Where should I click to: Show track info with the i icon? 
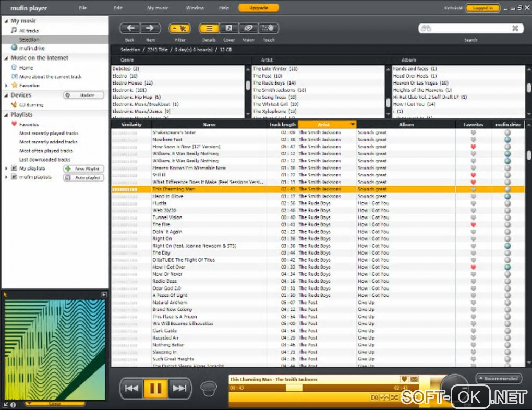coord(13,405)
